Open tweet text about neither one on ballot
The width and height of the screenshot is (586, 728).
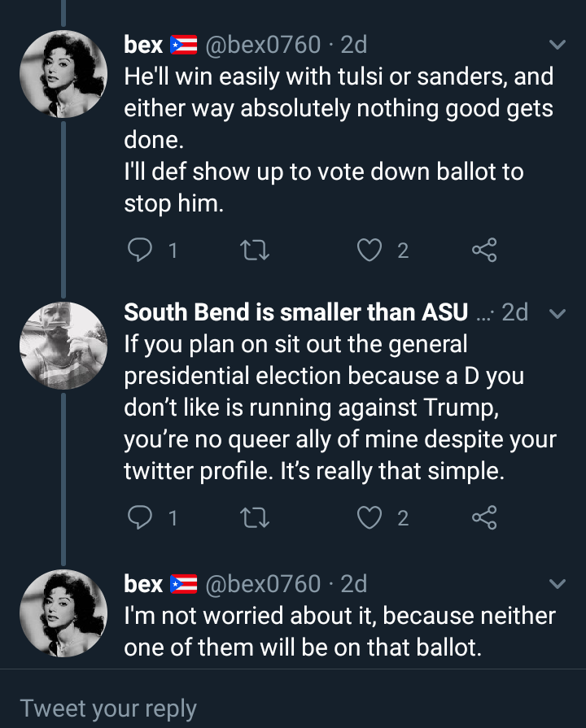(x=339, y=630)
